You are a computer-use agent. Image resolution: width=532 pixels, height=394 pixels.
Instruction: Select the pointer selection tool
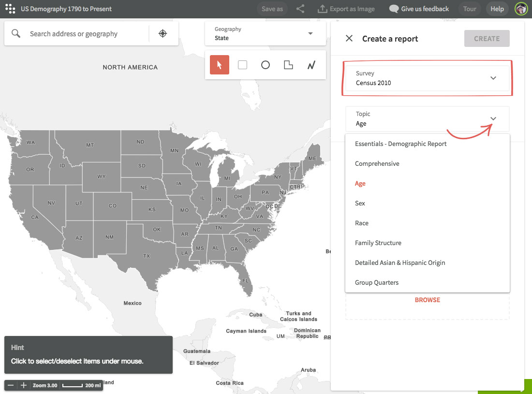point(220,65)
